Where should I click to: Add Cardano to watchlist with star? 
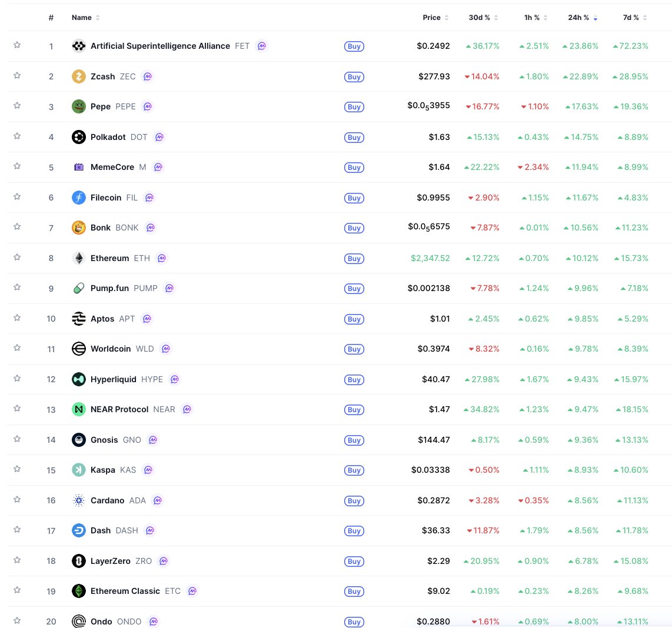pyautogui.click(x=17, y=500)
